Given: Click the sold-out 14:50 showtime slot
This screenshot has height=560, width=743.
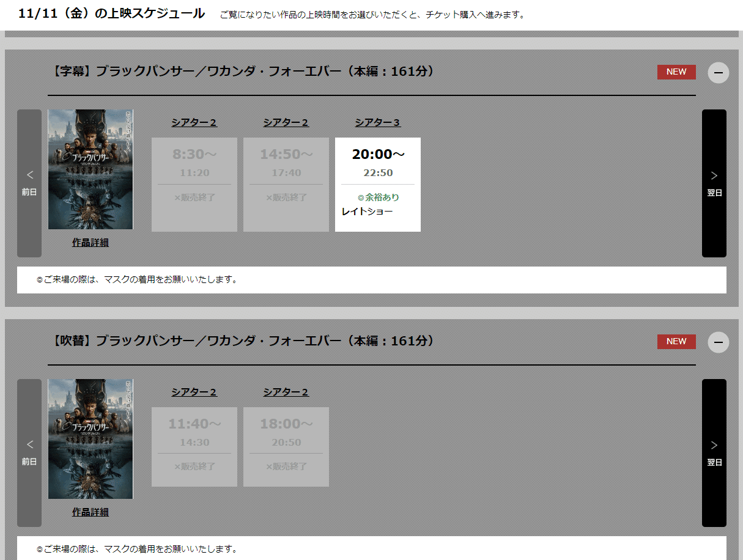Looking at the screenshot, I should pyautogui.click(x=286, y=185).
